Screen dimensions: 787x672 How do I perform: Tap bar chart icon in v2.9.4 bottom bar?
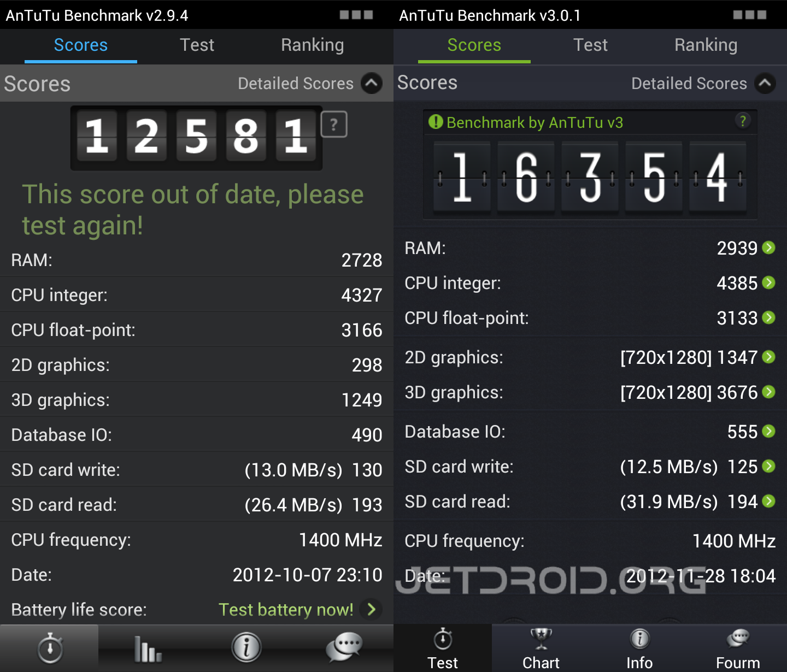(x=148, y=649)
